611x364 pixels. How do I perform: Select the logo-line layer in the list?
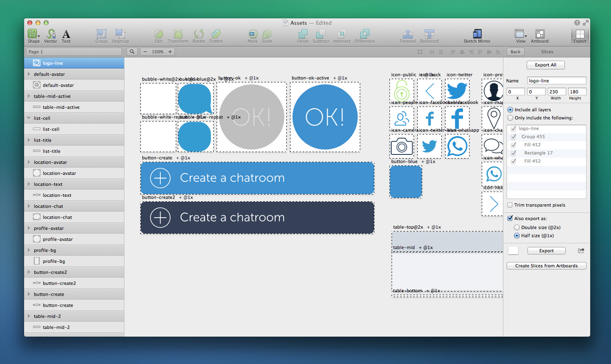(x=53, y=63)
